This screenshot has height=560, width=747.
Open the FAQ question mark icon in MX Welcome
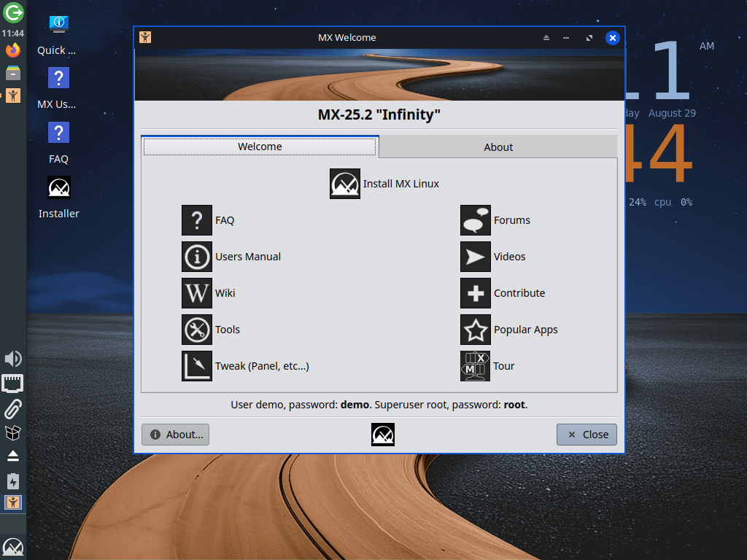(197, 220)
